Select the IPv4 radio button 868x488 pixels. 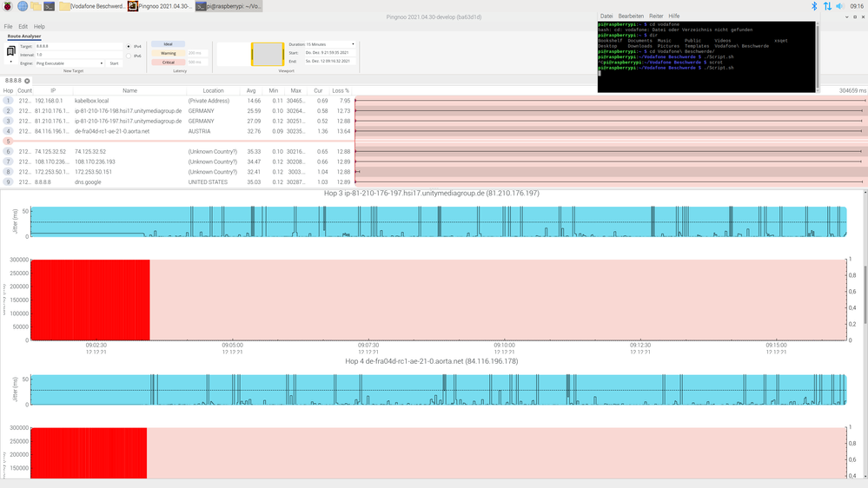129,46
